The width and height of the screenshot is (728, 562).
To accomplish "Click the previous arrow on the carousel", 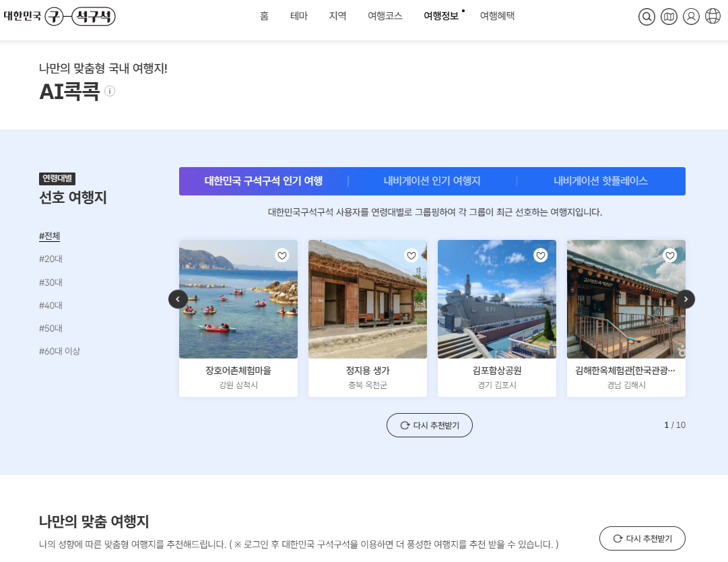I will (x=178, y=299).
